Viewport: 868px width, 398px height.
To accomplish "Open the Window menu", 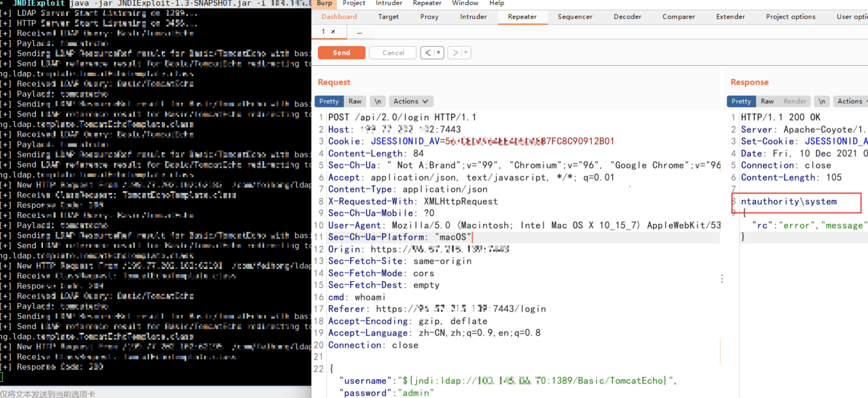I will (465, 3).
